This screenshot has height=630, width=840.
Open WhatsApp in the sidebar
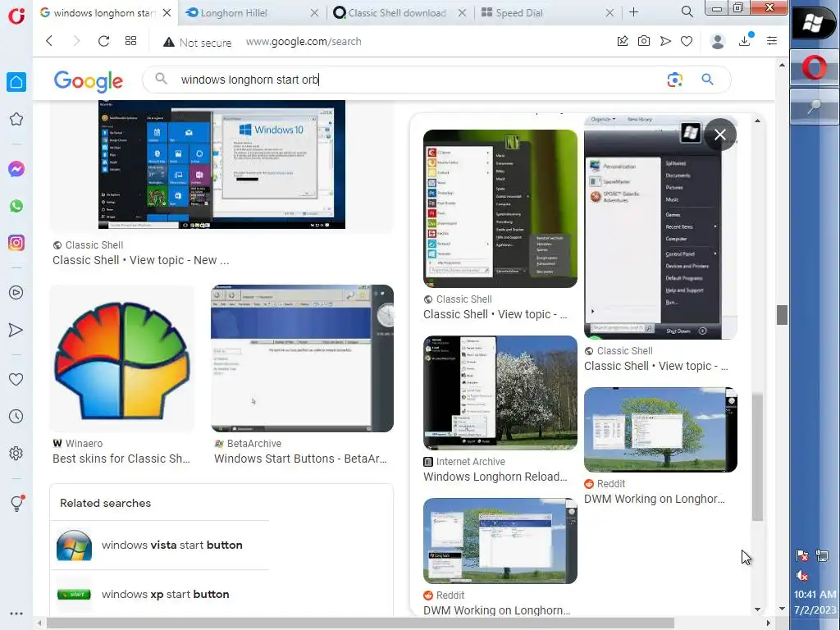click(x=16, y=206)
